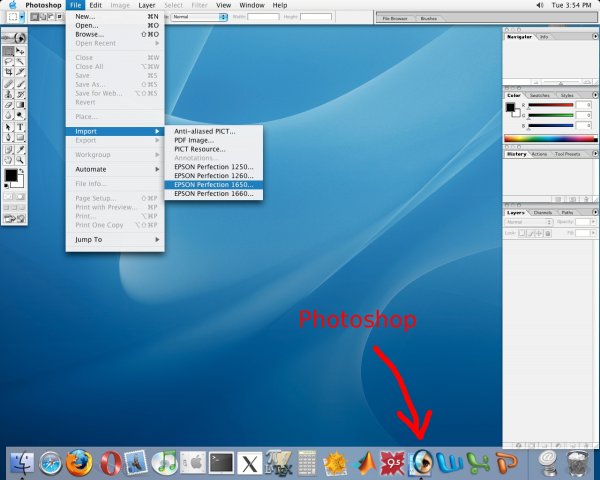The image size is (600, 480).
Task: Choose EPSON Perfection 1650 from Import submenu
Action: [213, 185]
